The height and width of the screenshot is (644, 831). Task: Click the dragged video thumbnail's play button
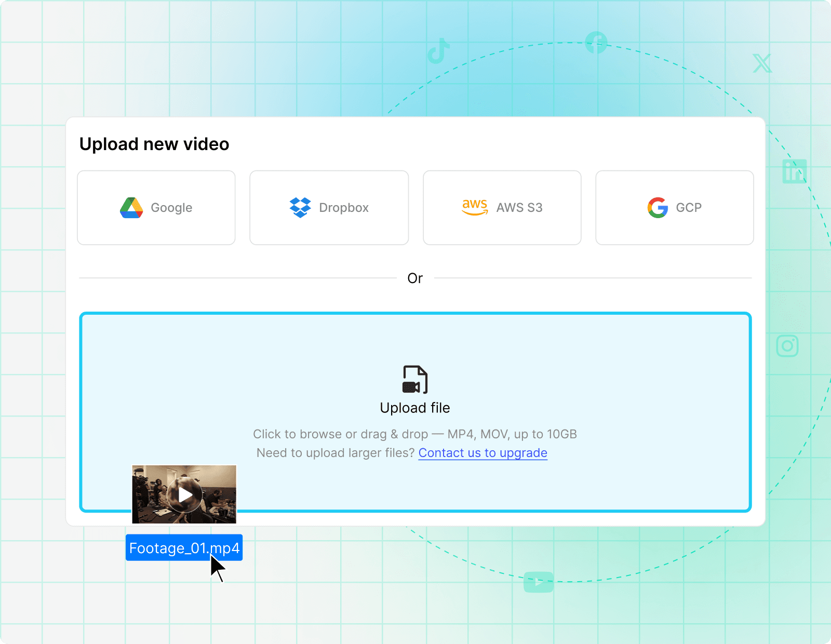tap(184, 494)
